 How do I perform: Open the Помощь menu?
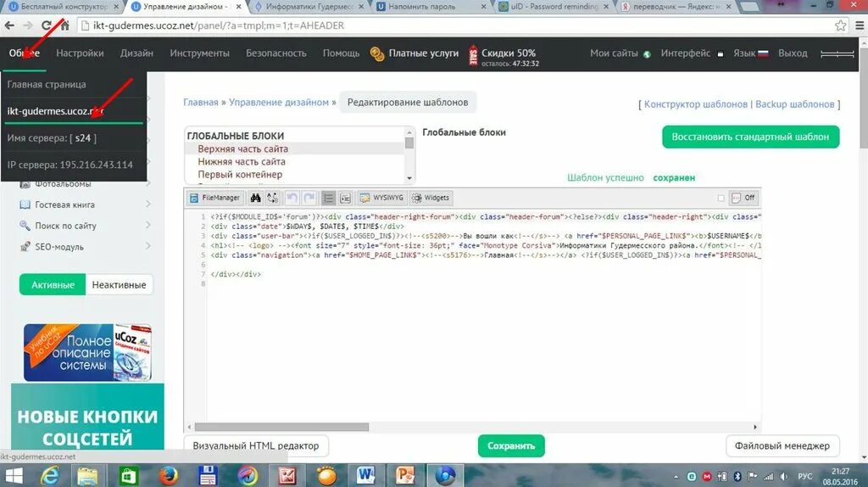[341, 53]
